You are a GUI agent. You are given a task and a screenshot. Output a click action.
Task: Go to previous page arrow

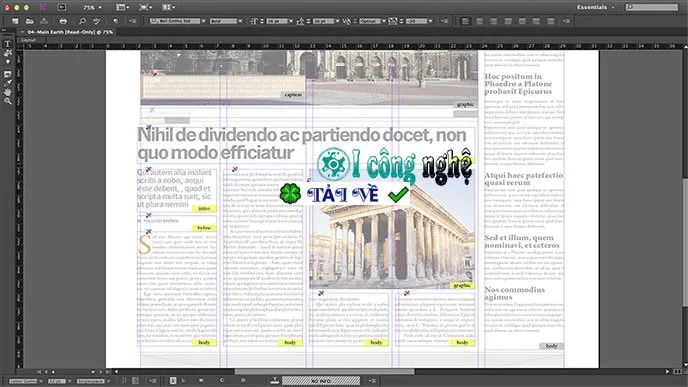(x=46, y=372)
